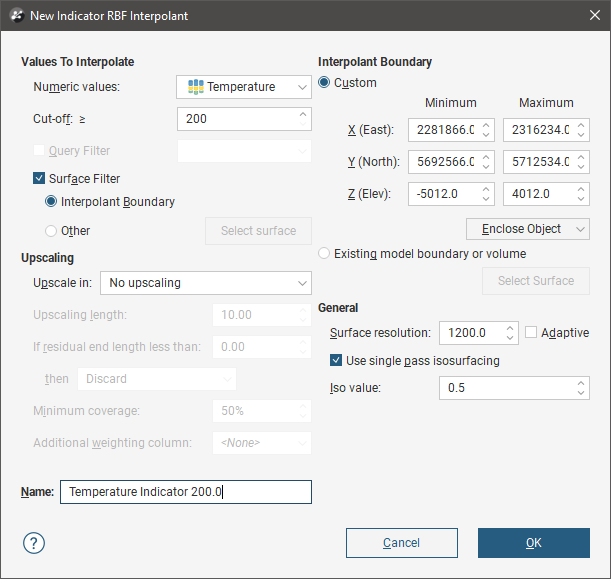Adjust the Surface resolution spinner
Screen dimensions: 611x579
(x=511, y=332)
